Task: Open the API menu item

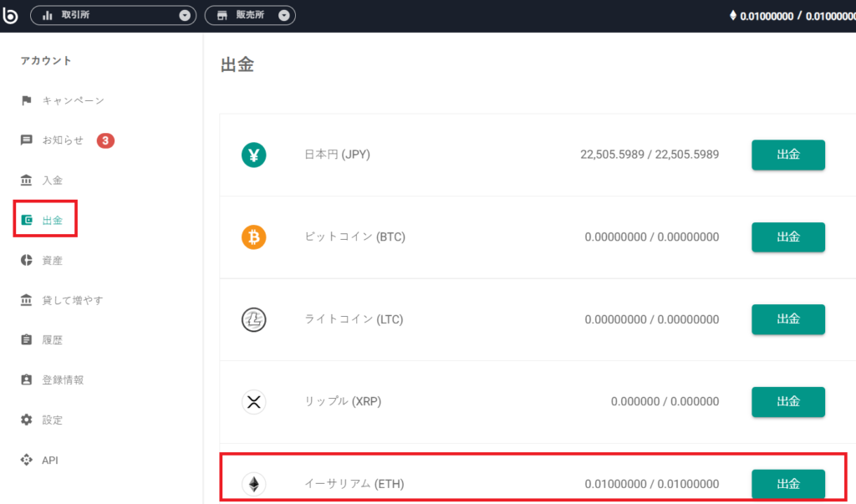Action: tap(49, 461)
